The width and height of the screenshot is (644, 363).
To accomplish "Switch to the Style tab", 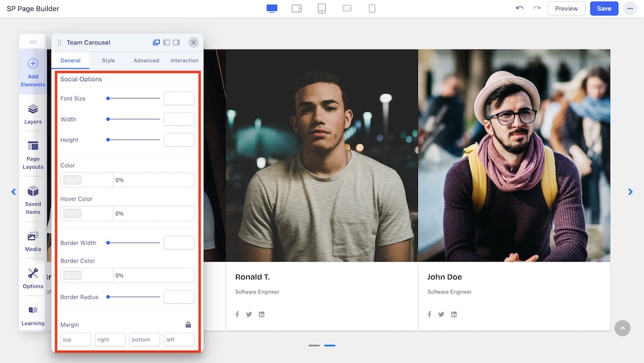I will (x=108, y=60).
